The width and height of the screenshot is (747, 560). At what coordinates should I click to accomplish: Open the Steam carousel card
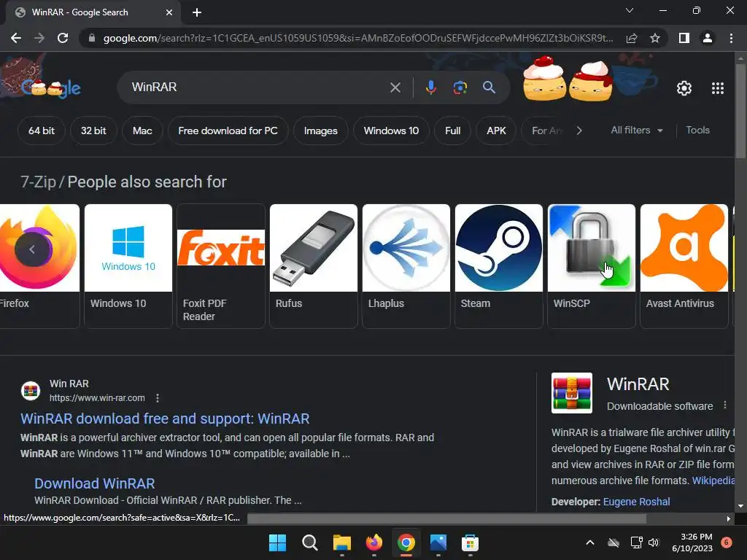point(499,265)
